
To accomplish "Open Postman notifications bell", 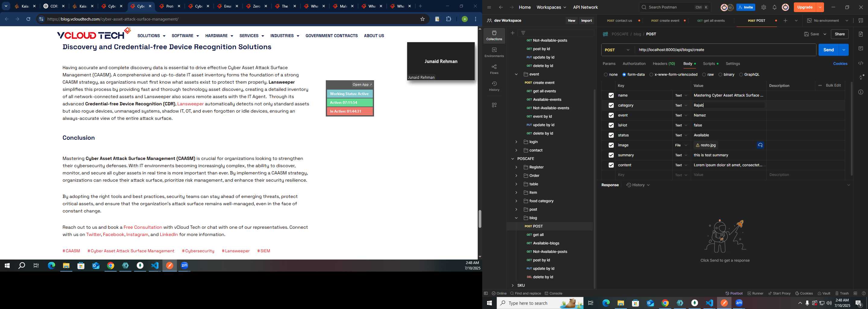I will tap(774, 8).
